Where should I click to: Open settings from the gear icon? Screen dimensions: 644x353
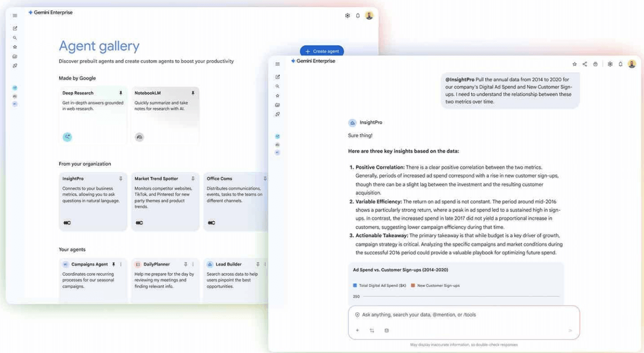(610, 64)
